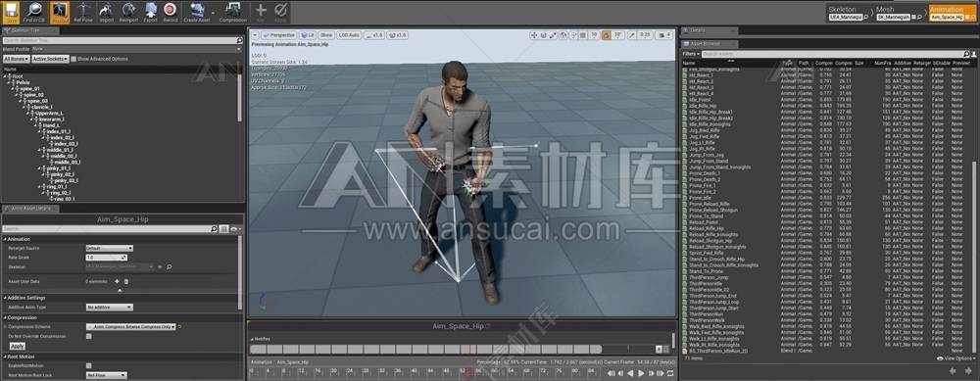Viewport: 980px width, 381px height.
Task: Enable Do Not Override Compression checkbox
Action: tap(89, 336)
